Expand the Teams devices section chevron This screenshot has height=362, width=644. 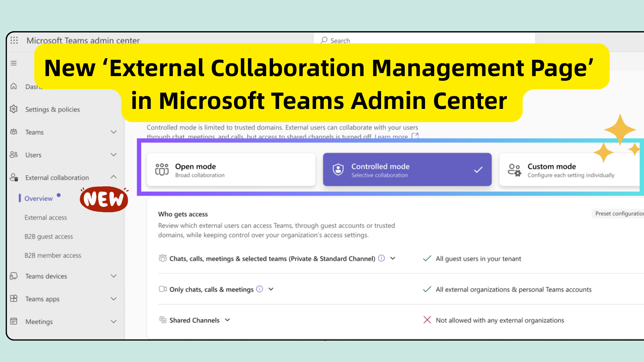114,276
